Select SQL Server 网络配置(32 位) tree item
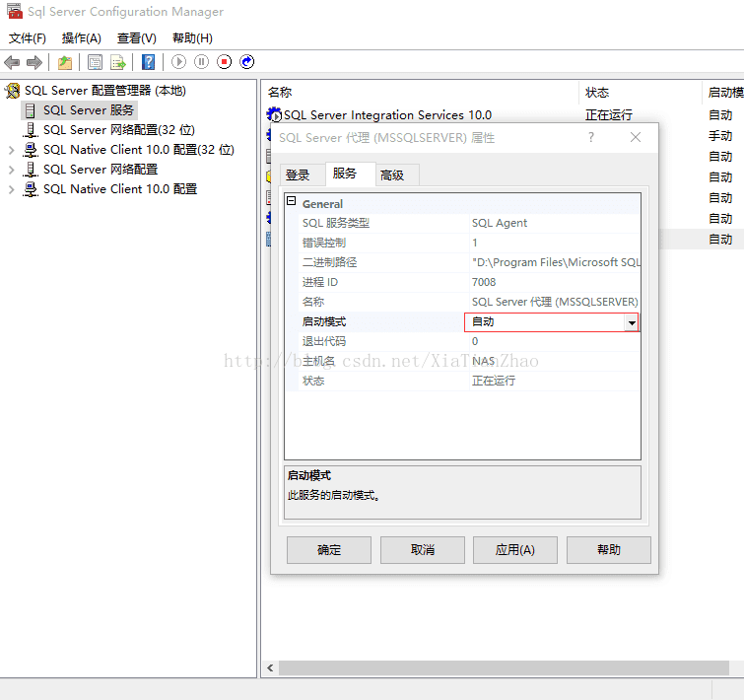 tap(119, 130)
